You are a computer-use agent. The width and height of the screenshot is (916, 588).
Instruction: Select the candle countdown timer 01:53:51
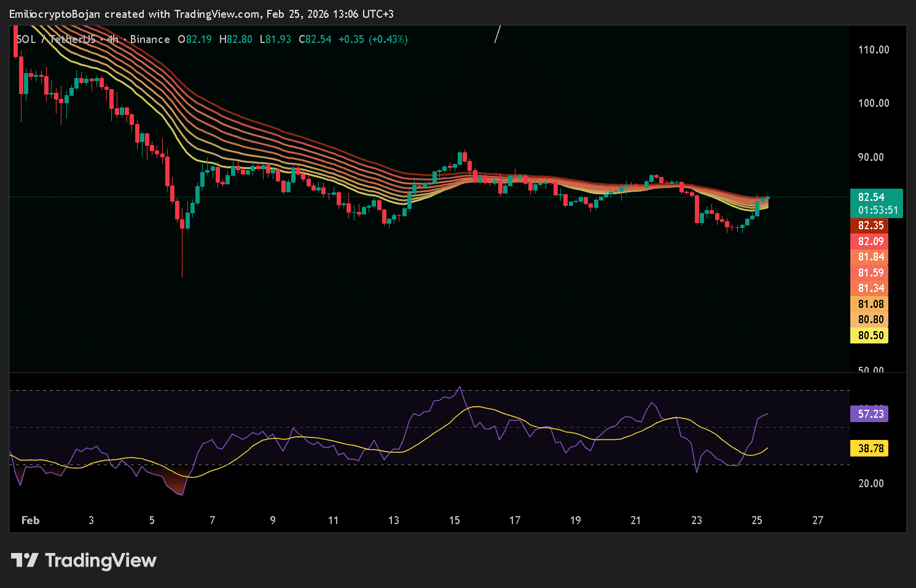point(878,210)
